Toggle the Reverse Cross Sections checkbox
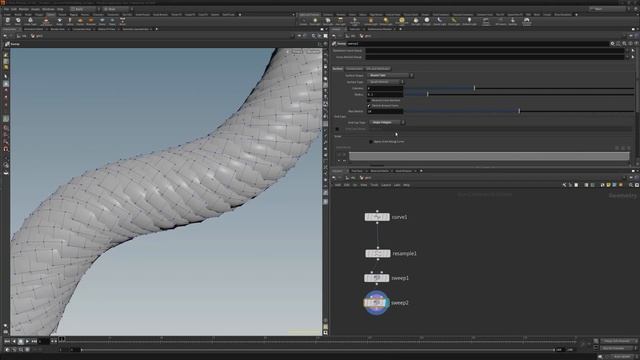Screen dimensions: 640x360 369,100
